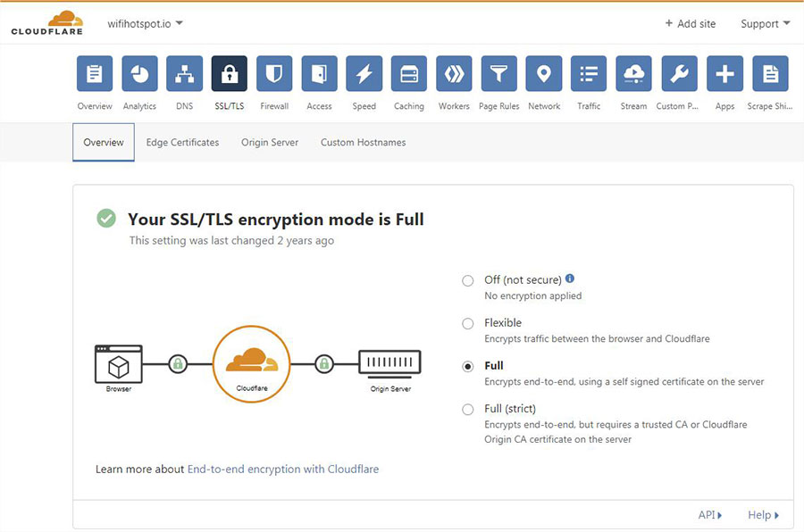Switch to the Edge Certificates tab

(182, 143)
